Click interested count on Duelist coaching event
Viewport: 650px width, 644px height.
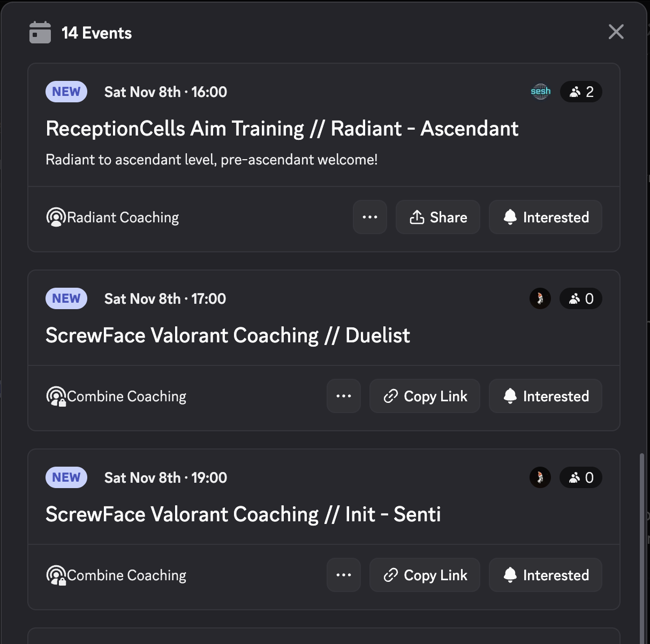[581, 298]
